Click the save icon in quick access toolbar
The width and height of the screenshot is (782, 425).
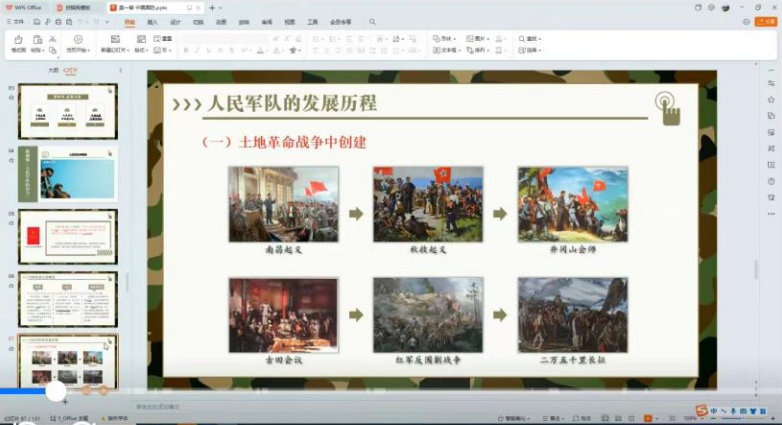coord(37,22)
